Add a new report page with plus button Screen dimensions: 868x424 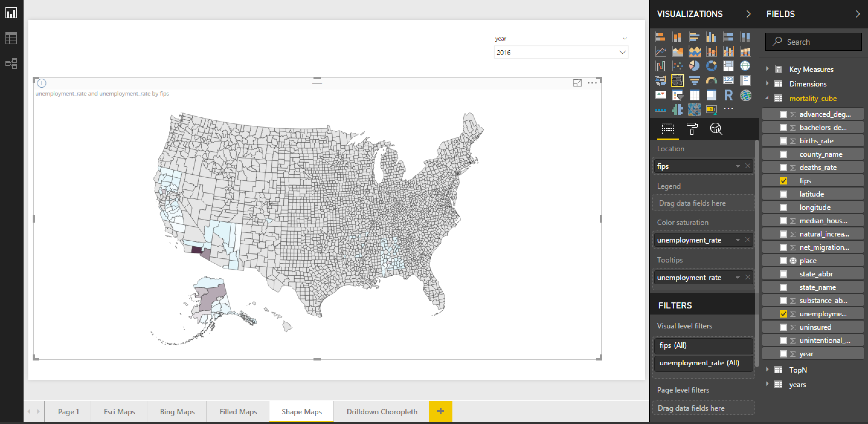(x=440, y=411)
